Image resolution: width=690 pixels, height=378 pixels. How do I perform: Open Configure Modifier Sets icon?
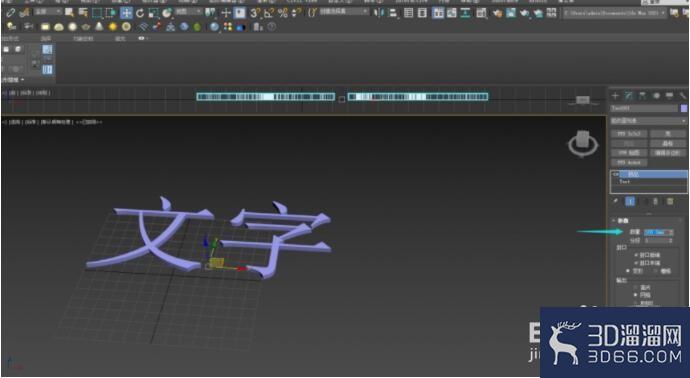tap(670, 202)
